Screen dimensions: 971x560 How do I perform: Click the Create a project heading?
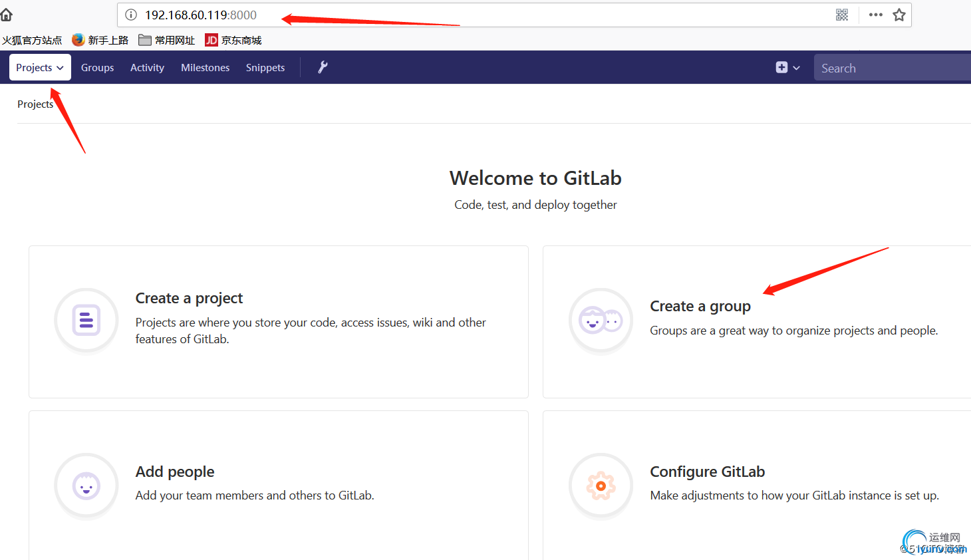pos(189,298)
